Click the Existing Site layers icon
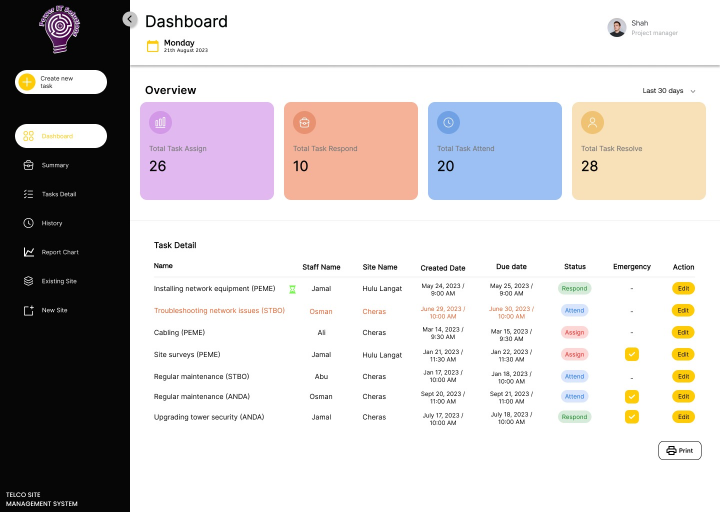 [x=28, y=281]
